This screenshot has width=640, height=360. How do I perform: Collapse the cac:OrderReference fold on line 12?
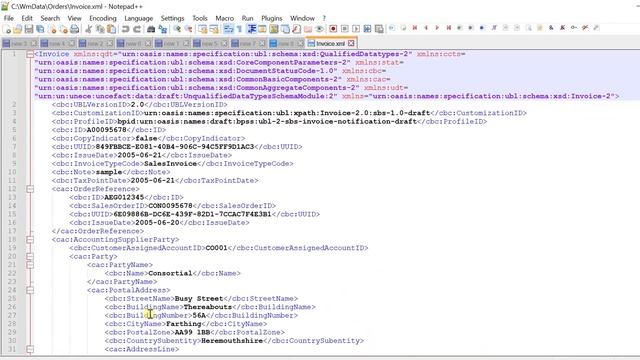coord(30,189)
